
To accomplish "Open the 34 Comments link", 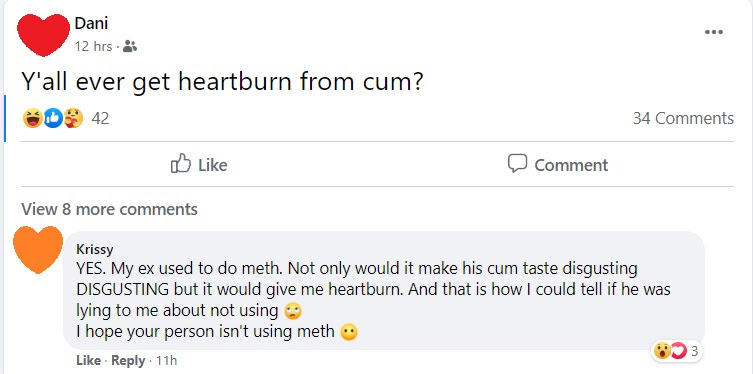I will (x=683, y=118).
